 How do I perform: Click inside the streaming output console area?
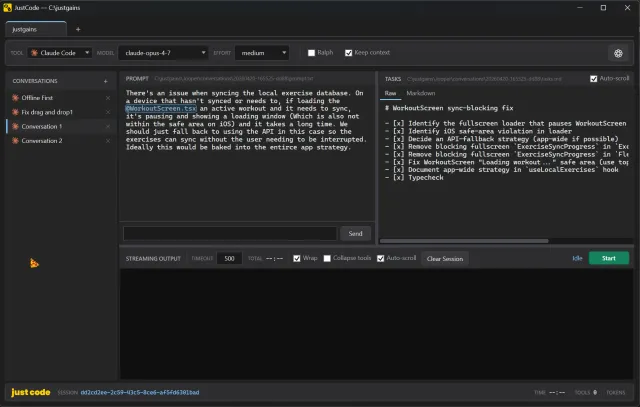click(x=376, y=324)
